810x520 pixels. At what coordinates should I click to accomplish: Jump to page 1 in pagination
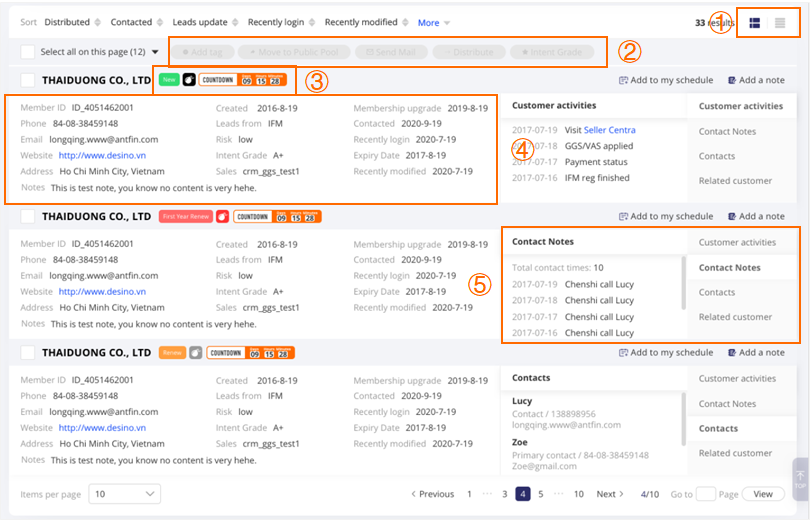coord(469,494)
